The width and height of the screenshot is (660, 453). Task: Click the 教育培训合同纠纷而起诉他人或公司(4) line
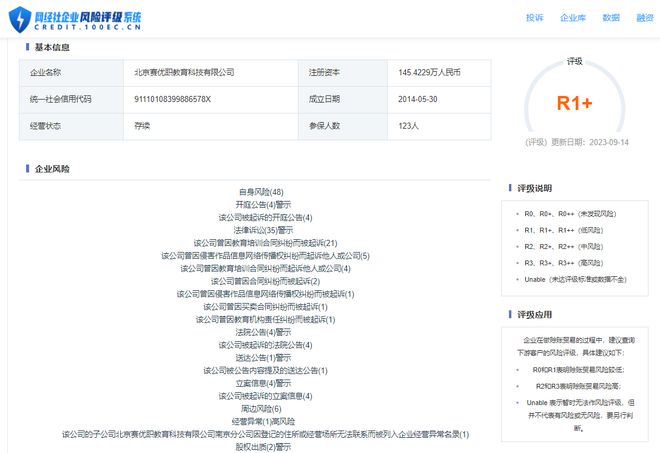[x=265, y=269]
